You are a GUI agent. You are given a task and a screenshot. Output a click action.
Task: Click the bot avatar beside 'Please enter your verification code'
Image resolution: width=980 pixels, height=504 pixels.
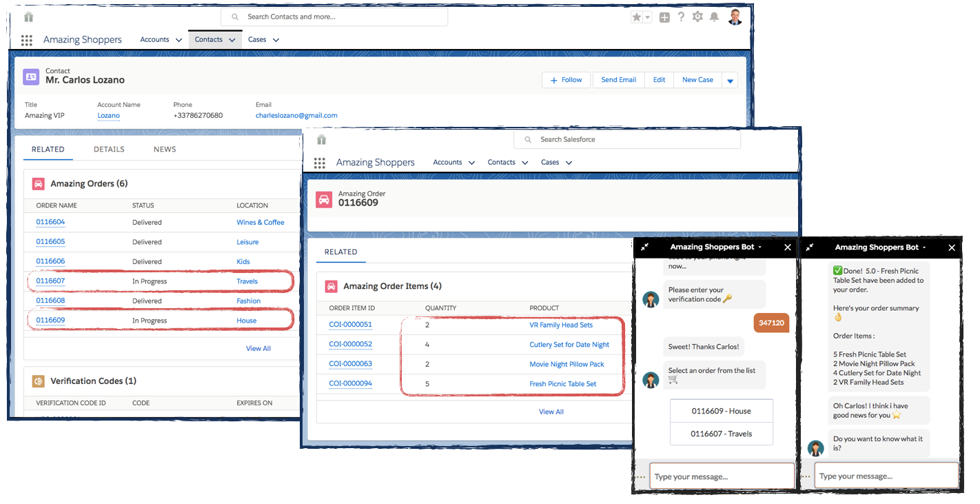pos(651,299)
